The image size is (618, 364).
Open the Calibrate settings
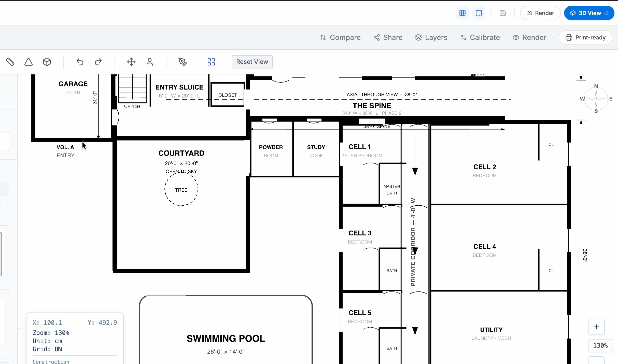coord(480,38)
